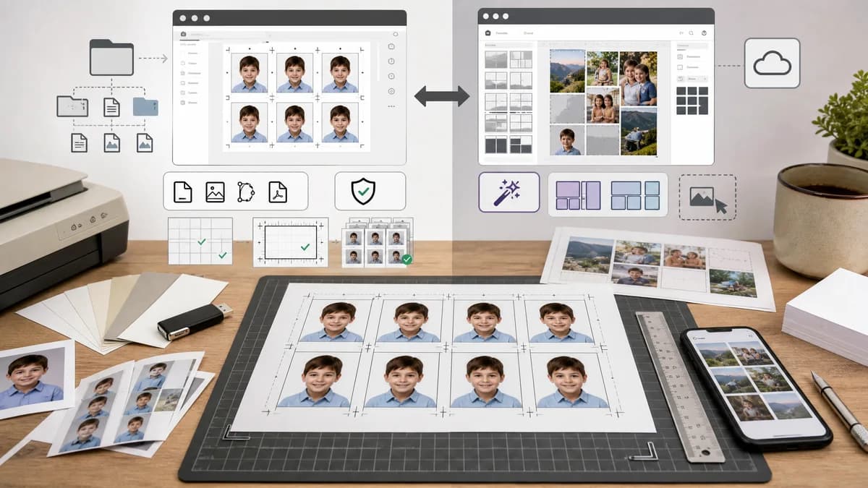Click the image file icon in the toolbar
The image size is (868, 488).
215,192
